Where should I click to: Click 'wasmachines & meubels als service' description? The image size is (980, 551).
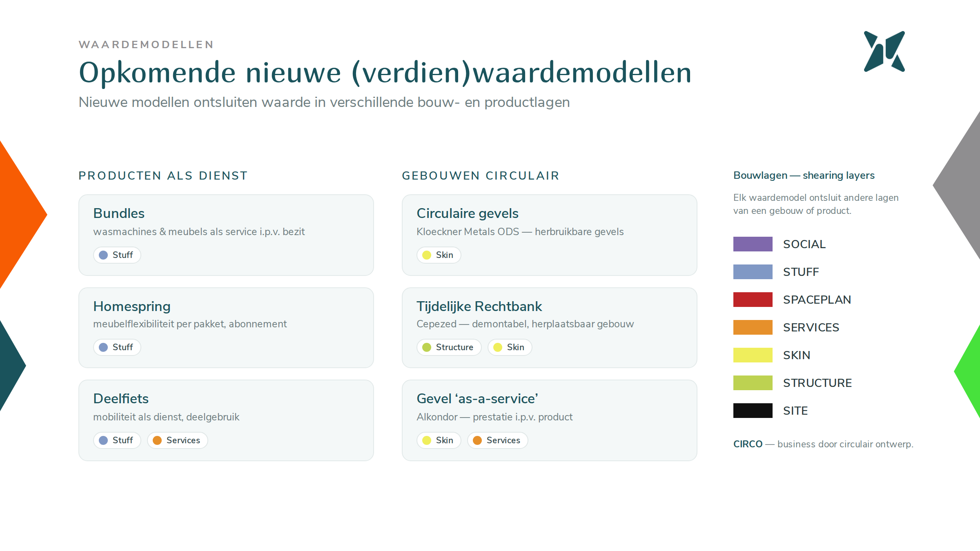(199, 232)
